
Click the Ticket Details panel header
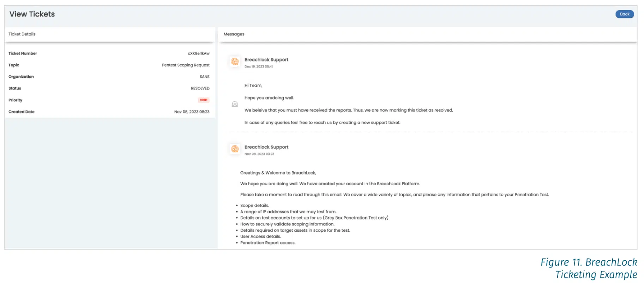(110, 34)
